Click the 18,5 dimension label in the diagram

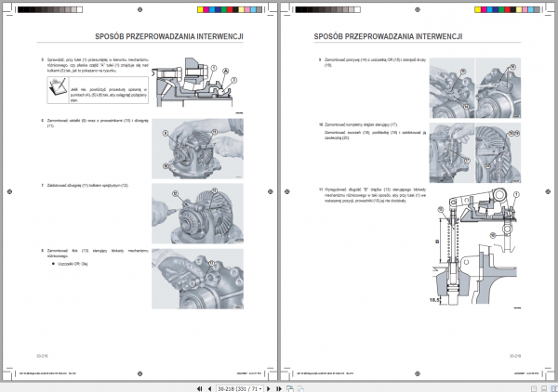434,300
